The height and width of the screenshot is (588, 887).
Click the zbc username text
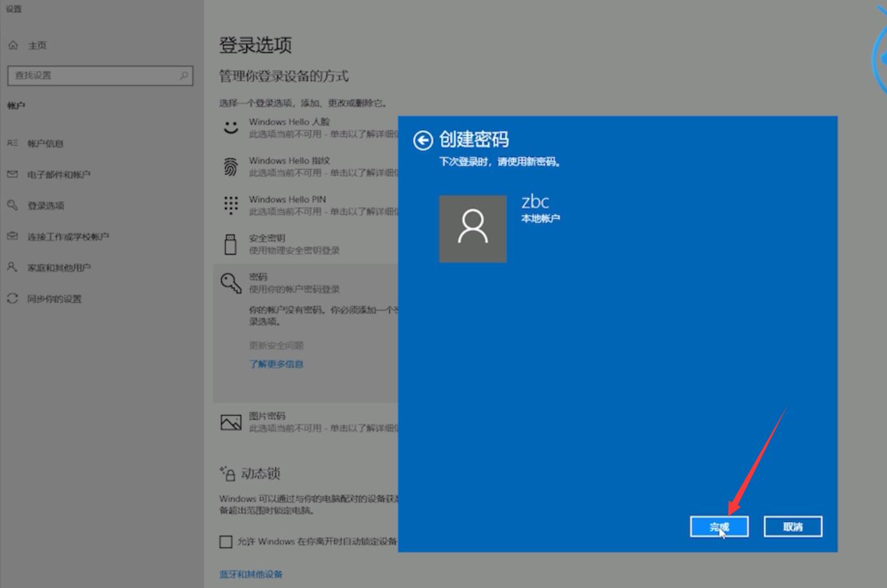click(x=535, y=201)
